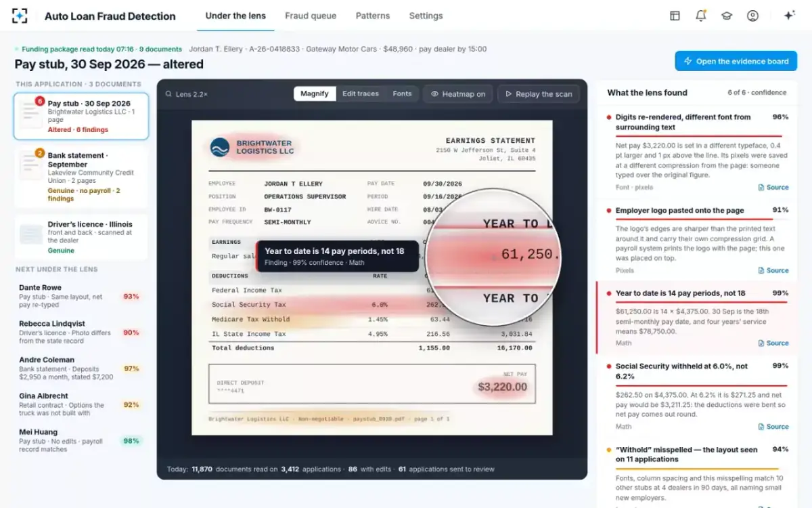Click the 92% risk badge
Viewport: 812px width, 508px height.
click(131, 405)
